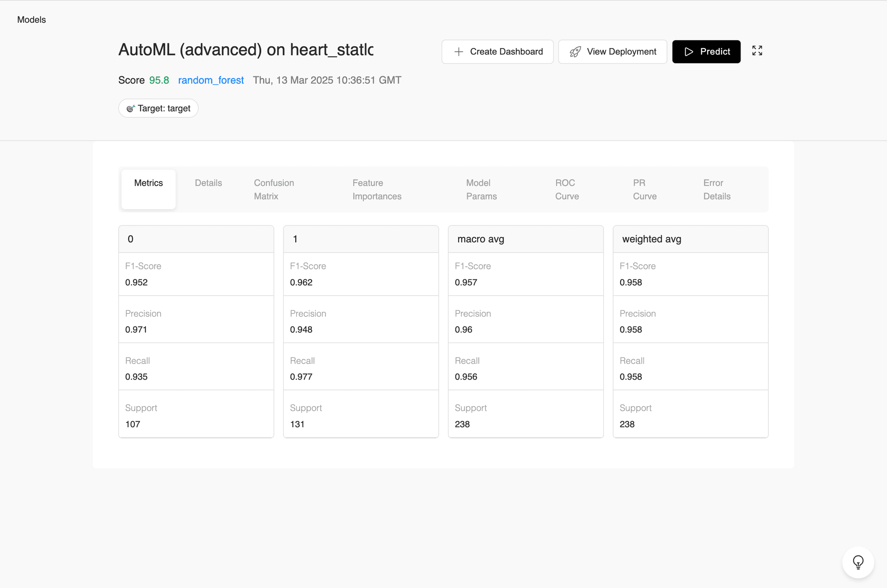Click the class 0 card header
Image resolution: width=887 pixels, height=588 pixels.
(x=196, y=239)
